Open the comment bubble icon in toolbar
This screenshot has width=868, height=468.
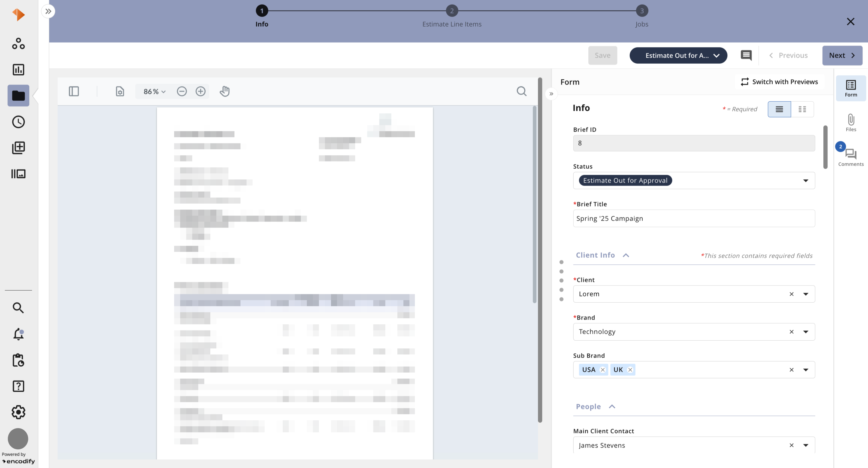746,55
